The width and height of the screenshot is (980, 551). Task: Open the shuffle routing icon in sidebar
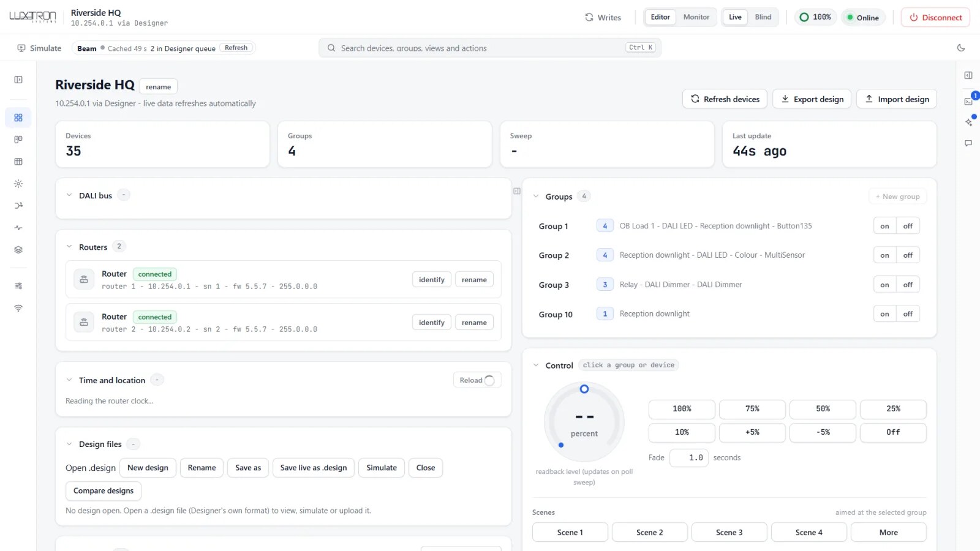pos(18,206)
